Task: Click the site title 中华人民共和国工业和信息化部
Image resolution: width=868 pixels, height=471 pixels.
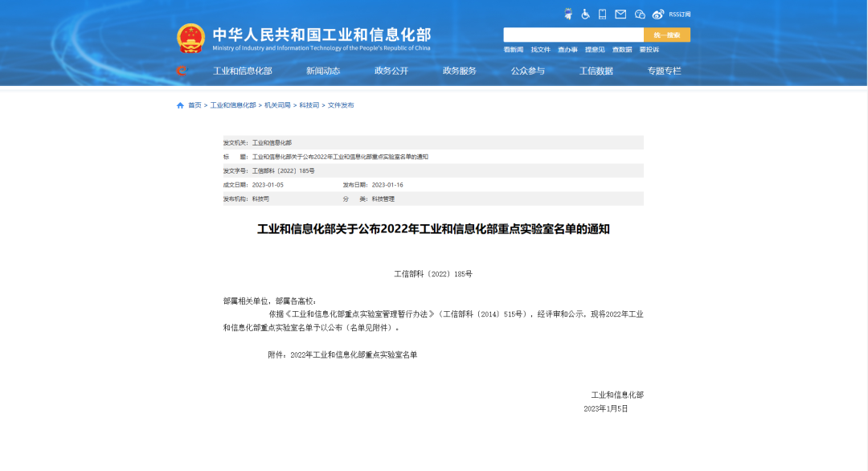Action: coord(321,35)
